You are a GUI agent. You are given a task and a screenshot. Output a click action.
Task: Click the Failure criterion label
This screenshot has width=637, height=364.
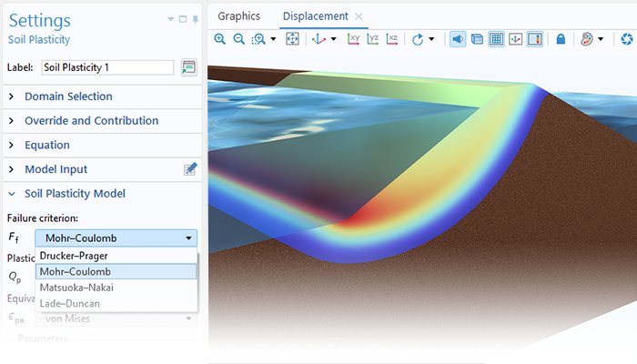(x=43, y=218)
